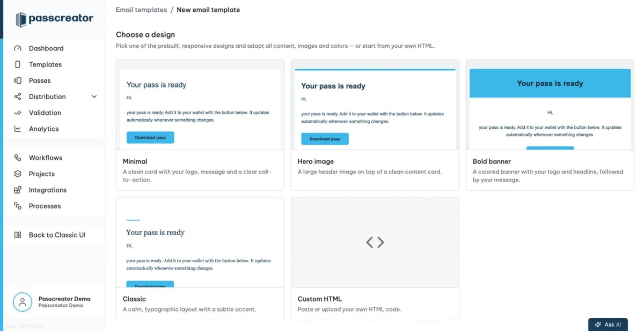Click the blue banner in Bold banner preview
The height and width of the screenshot is (331, 644).
coord(550,83)
